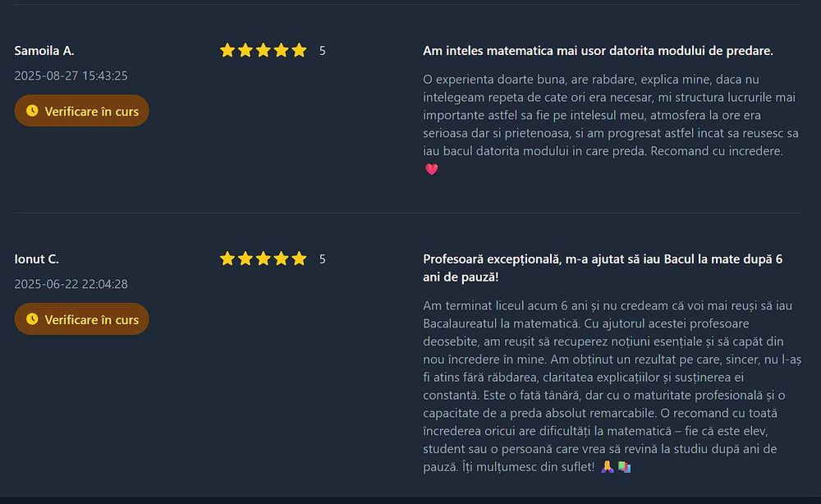Click the 2025-08-27 15:43:25 review timestamp
This screenshot has width=821, height=504.
tap(71, 76)
